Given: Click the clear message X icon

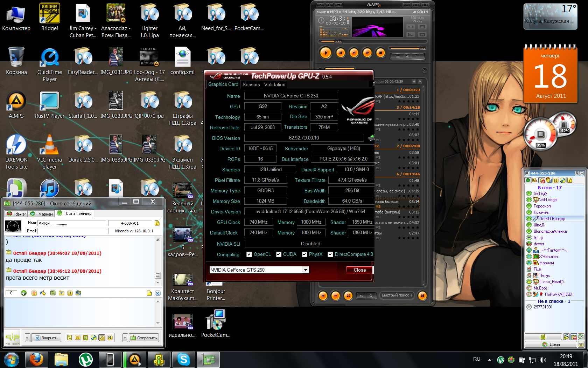Looking at the screenshot, I should pyautogui.click(x=158, y=293).
